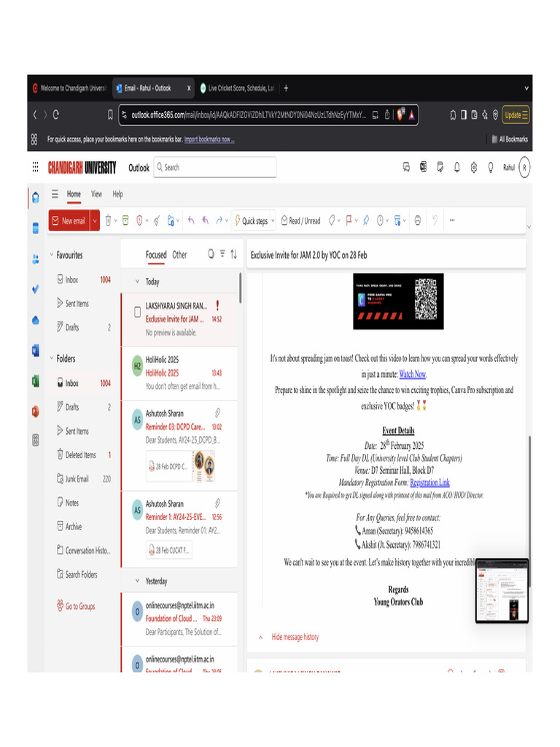Image resolution: width=560 pixels, height=747 pixels.
Task: Click the Reply arrow toolbar icon
Action: click(x=192, y=220)
